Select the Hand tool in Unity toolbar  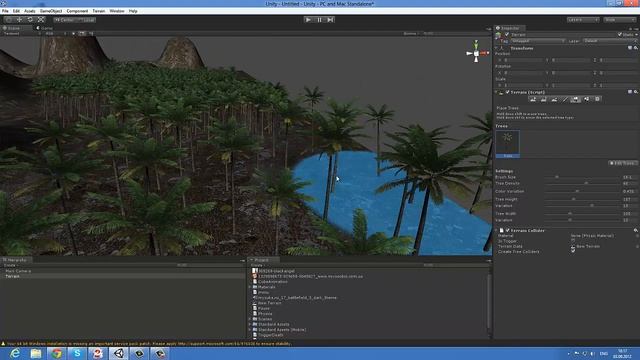(9, 20)
